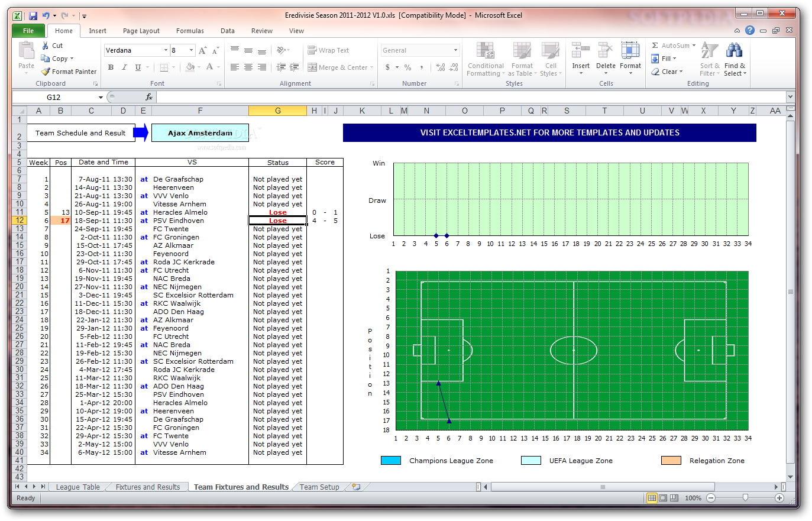The width and height of the screenshot is (812, 521).
Task: Click the Cut scissors icon
Action: [x=46, y=46]
